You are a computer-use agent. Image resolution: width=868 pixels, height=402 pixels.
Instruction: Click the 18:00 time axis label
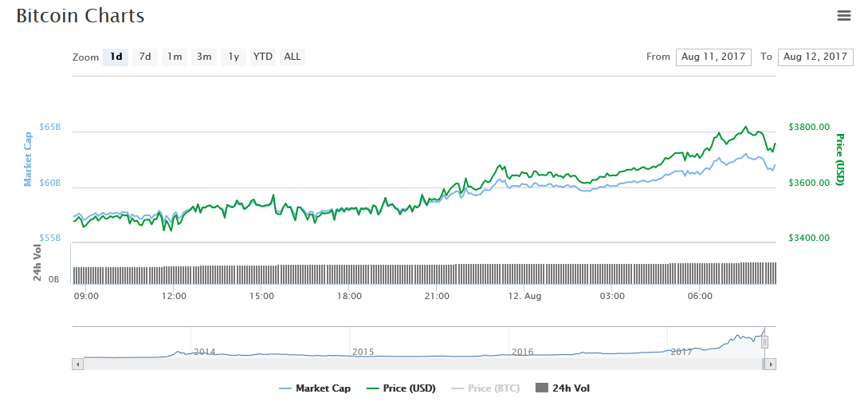coord(349,296)
